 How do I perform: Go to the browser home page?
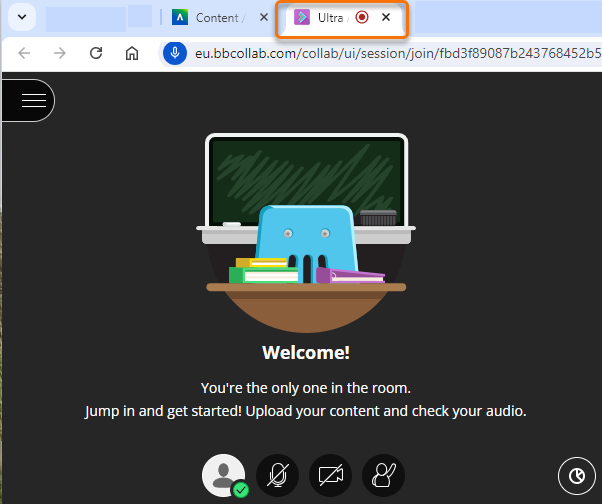[132, 53]
